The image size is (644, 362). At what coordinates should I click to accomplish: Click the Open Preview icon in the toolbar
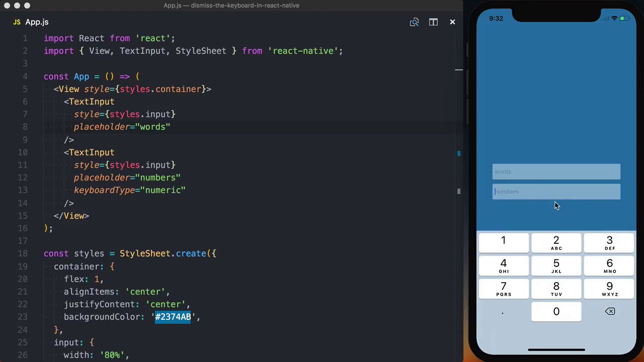pos(414,22)
